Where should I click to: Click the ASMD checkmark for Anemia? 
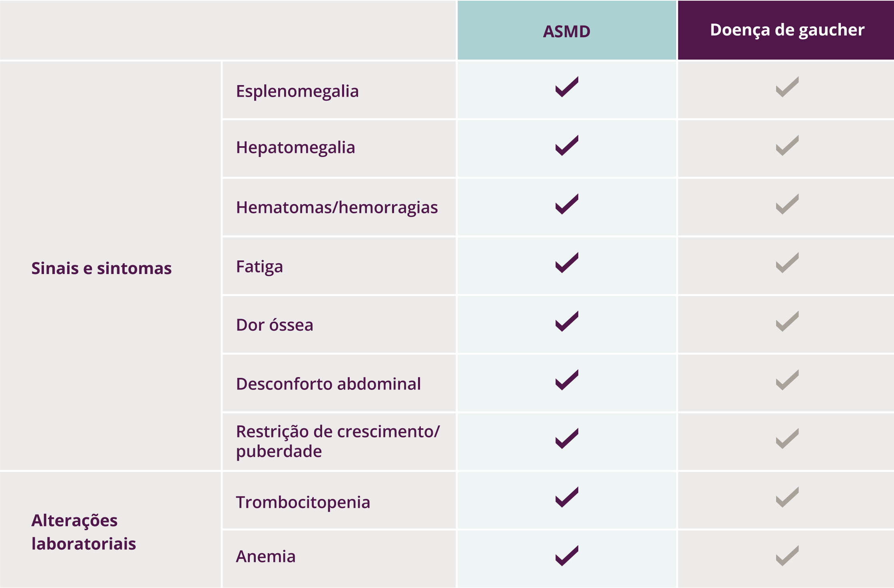click(x=567, y=556)
